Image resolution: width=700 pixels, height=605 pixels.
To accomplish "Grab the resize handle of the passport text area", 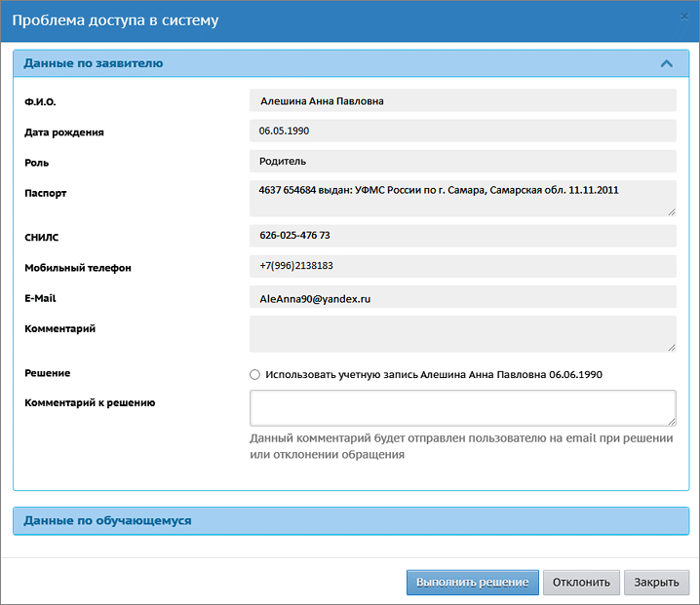I will (671, 210).
